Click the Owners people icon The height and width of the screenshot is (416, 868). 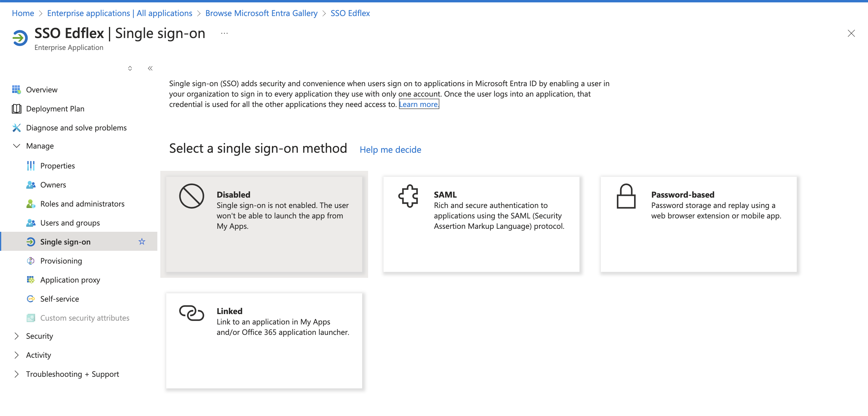coord(31,185)
